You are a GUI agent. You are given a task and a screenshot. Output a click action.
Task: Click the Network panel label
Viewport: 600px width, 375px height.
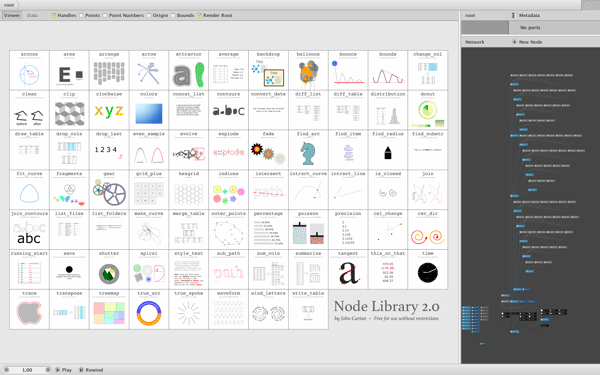[x=474, y=42]
